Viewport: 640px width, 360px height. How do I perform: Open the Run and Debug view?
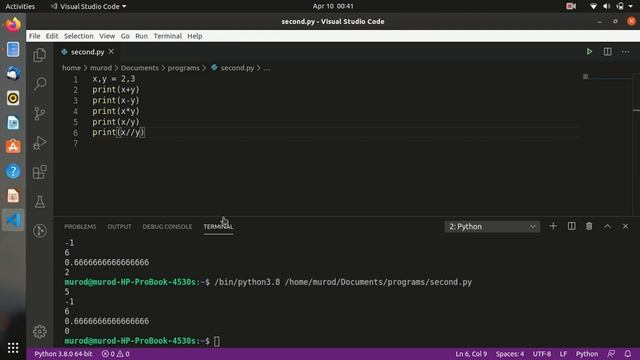[x=40, y=142]
